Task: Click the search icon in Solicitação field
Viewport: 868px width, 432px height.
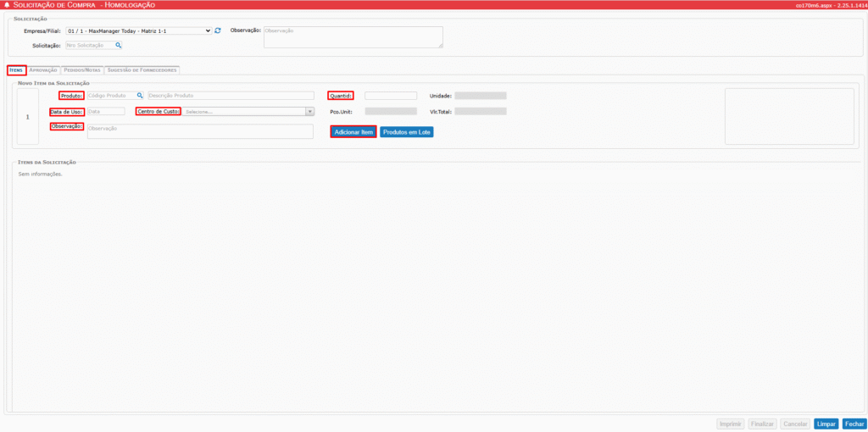Action: [x=119, y=46]
